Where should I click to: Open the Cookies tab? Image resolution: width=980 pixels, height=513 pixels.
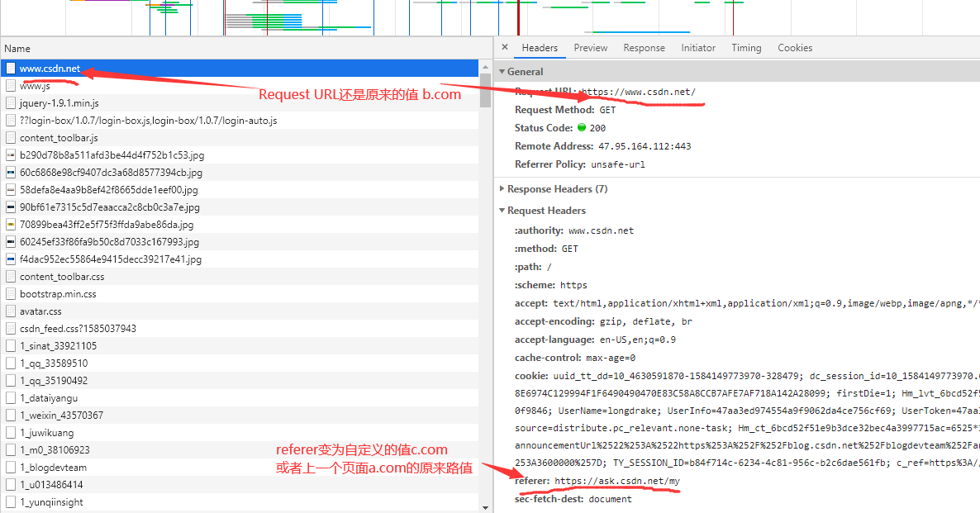click(x=795, y=48)
